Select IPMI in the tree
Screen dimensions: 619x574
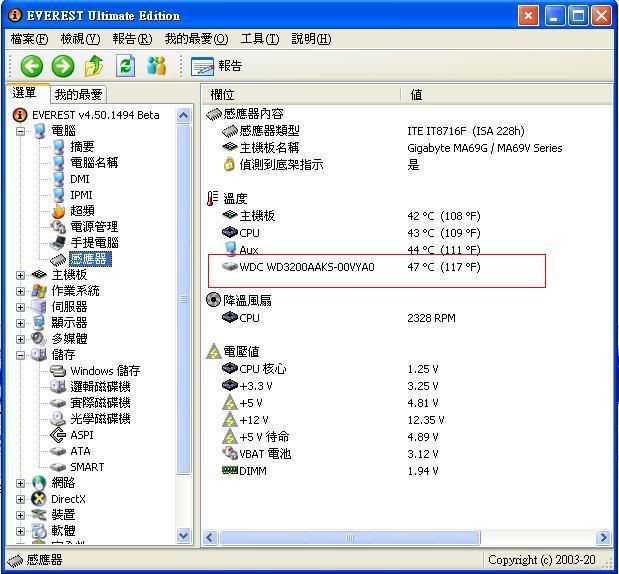(81, 195)
